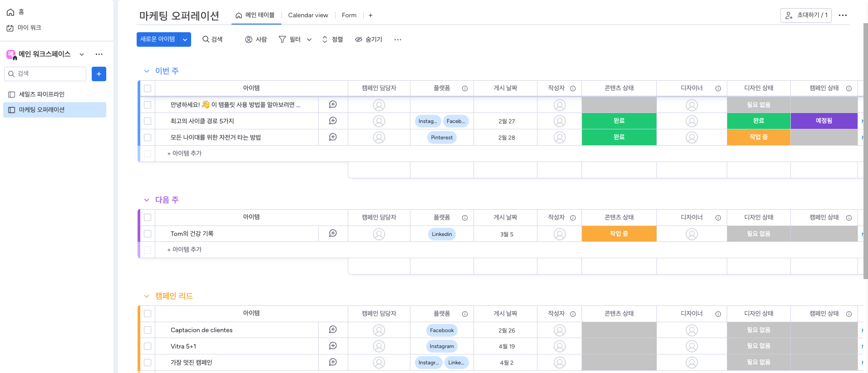Open the 메인 워크스페이스 workspace dropdown
868x373 pixels.
click(x=82, y=54)
